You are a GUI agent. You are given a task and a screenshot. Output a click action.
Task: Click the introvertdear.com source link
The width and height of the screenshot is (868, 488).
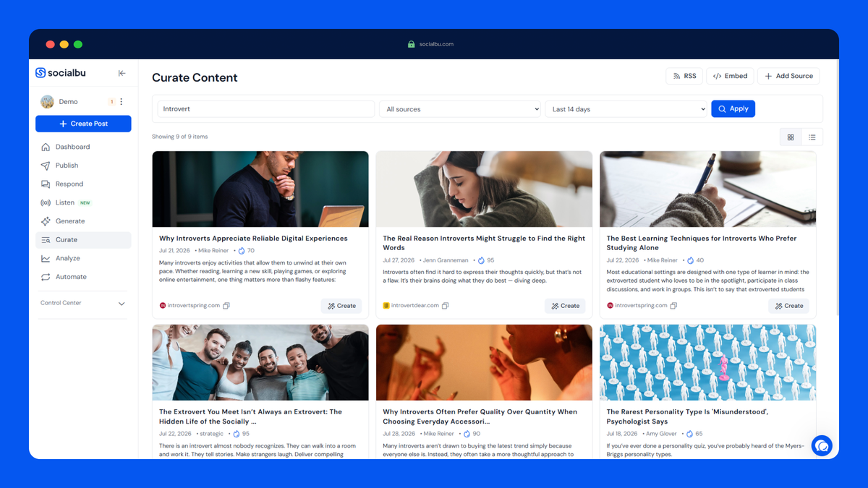(415, 306)
